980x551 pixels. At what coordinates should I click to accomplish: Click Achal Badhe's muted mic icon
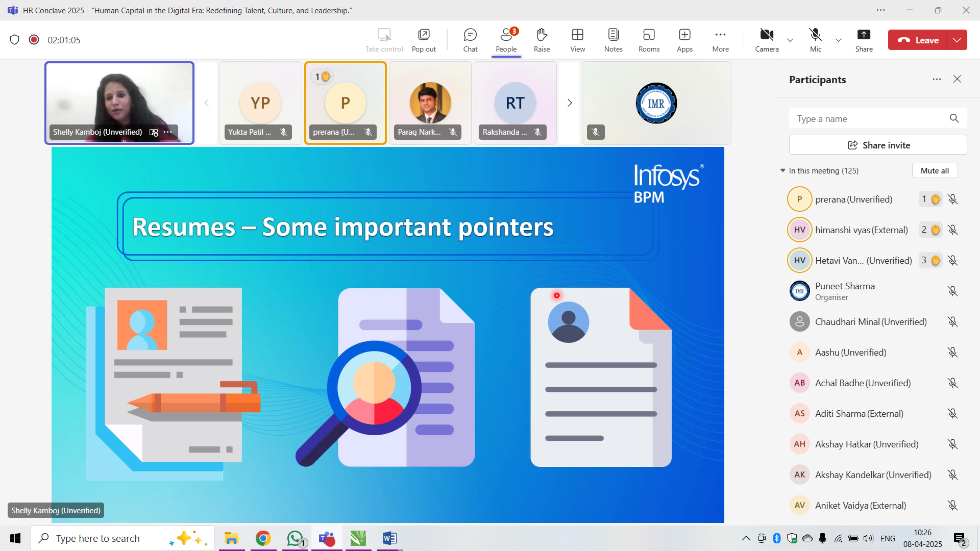click(953, 383)
